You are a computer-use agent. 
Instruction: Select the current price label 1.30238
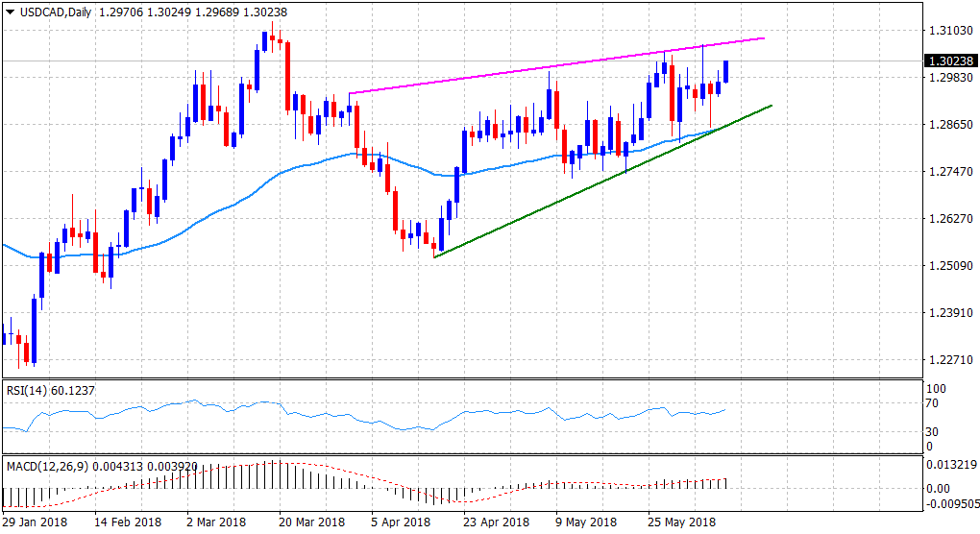950,61
